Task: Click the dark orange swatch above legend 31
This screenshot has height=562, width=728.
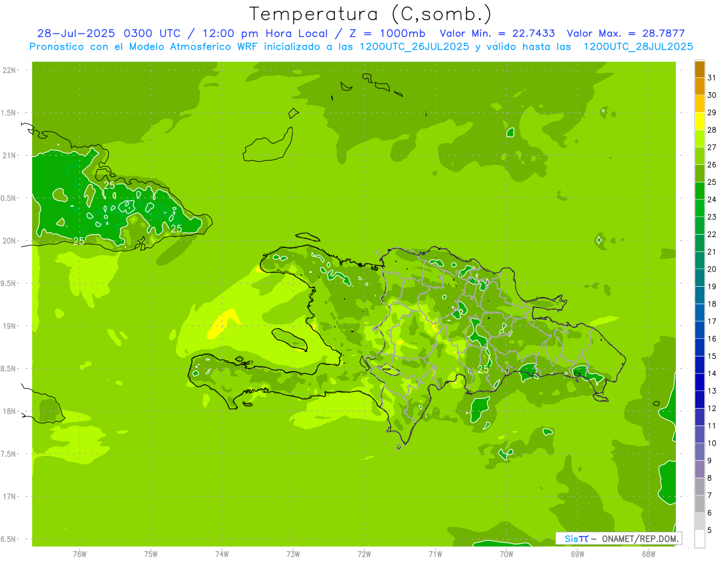Action: coord(699,69)
